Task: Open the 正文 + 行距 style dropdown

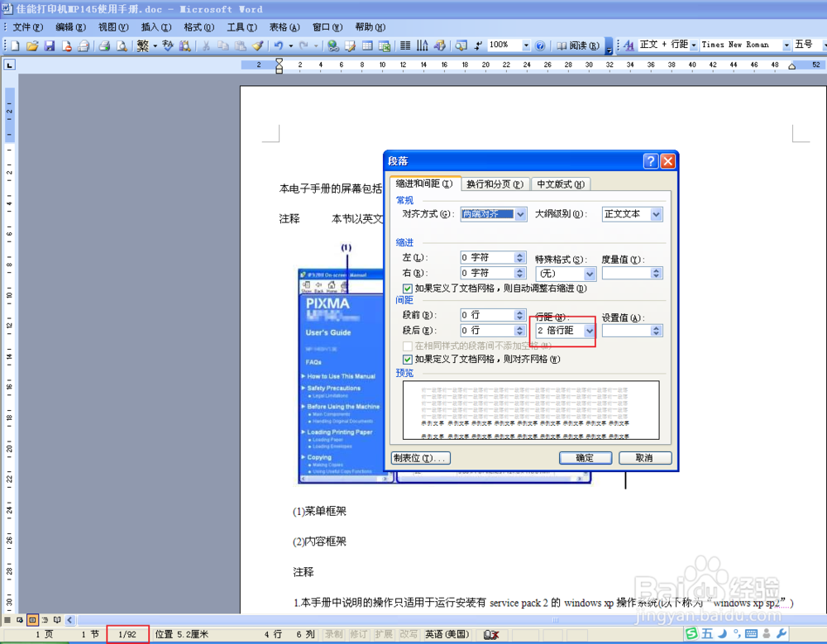Action: [694, 46]
